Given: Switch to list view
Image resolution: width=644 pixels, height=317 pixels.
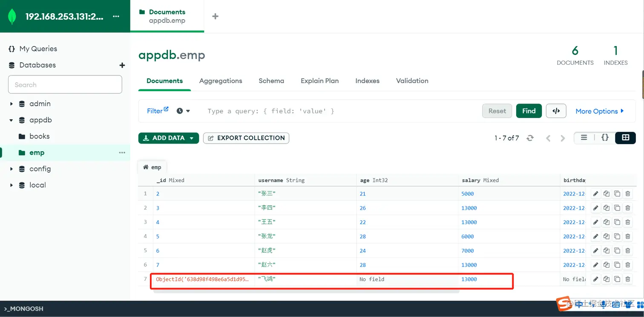Looking at the screenshot, I should click(584, 138).
